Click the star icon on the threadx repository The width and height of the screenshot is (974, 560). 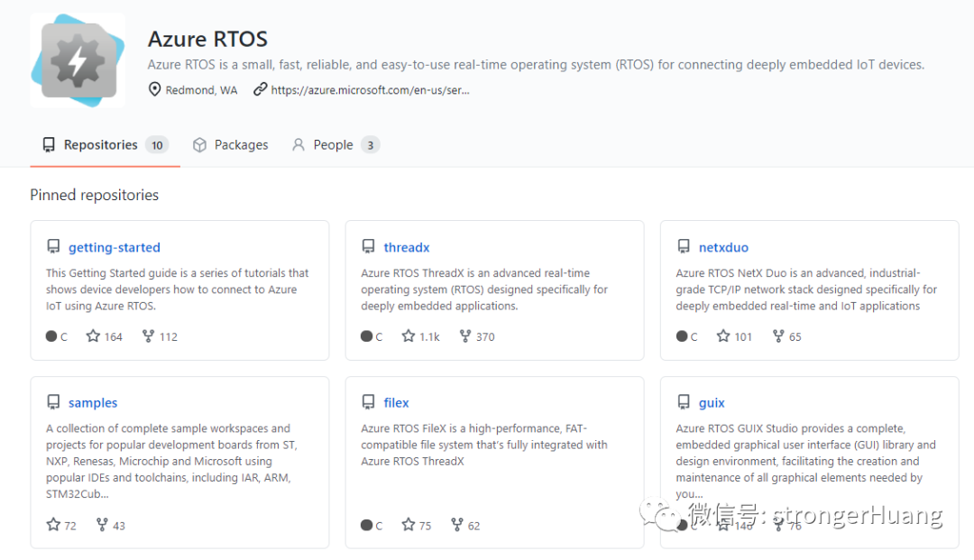[x=408, y=335]
